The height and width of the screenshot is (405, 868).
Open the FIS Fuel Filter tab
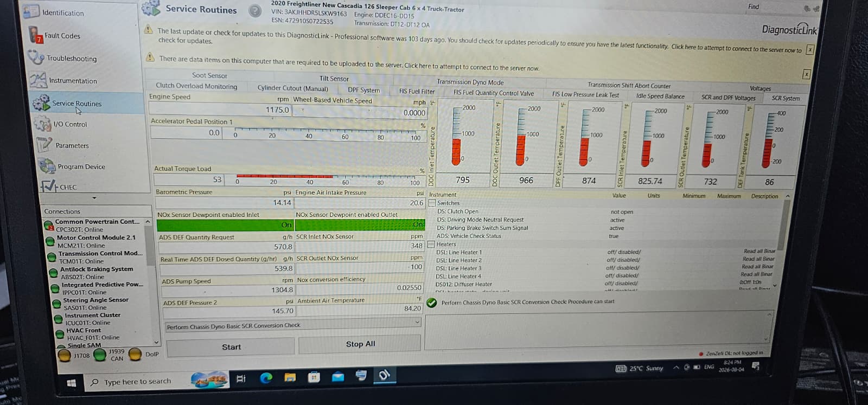[x=417, y=91]
